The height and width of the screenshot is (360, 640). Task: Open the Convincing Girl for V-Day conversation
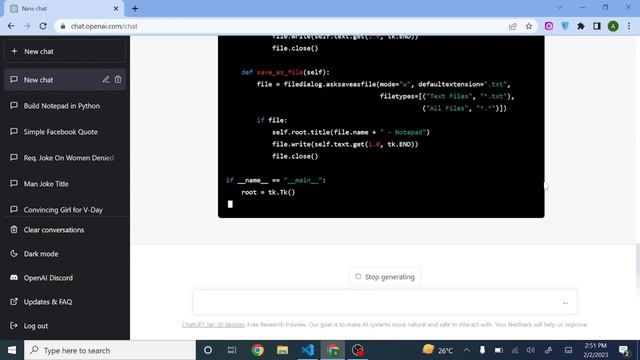65,209
